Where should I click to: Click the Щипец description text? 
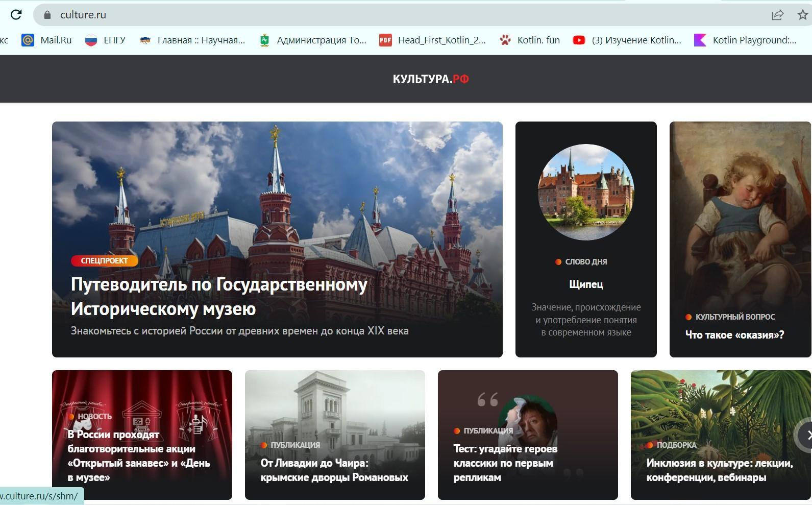point(586,320)
